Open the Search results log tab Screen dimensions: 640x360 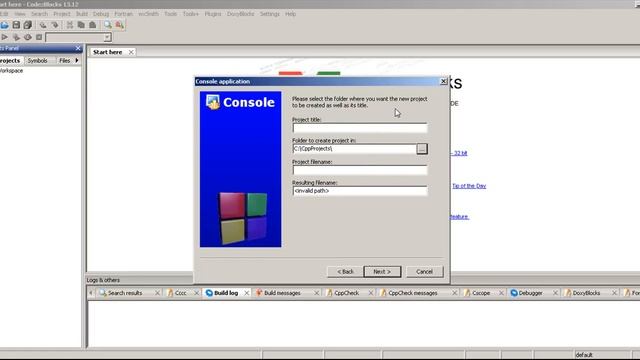(x=125, y=293)
